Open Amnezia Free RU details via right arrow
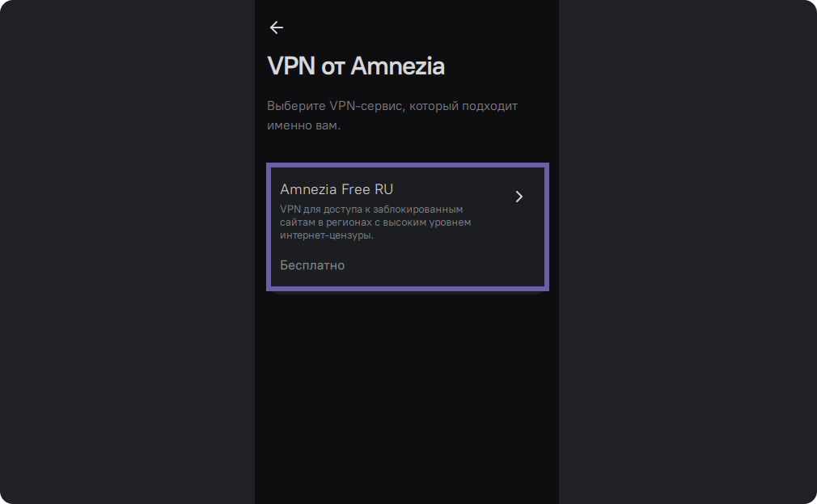817x504 pixels. point(519,196)
